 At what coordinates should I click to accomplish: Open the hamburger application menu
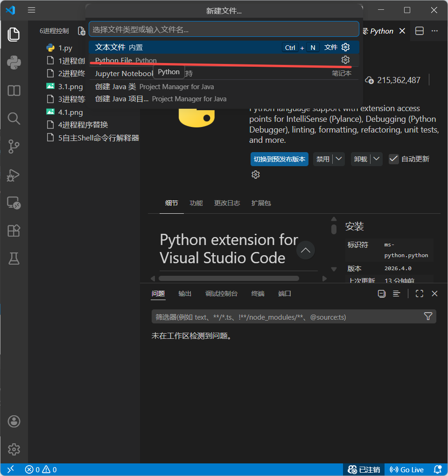[32, 10]
